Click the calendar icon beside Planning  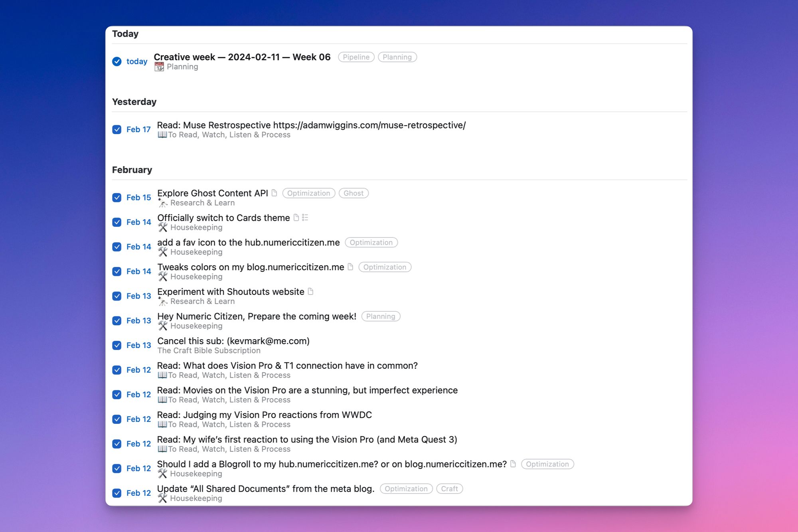(x=159, y=67)
